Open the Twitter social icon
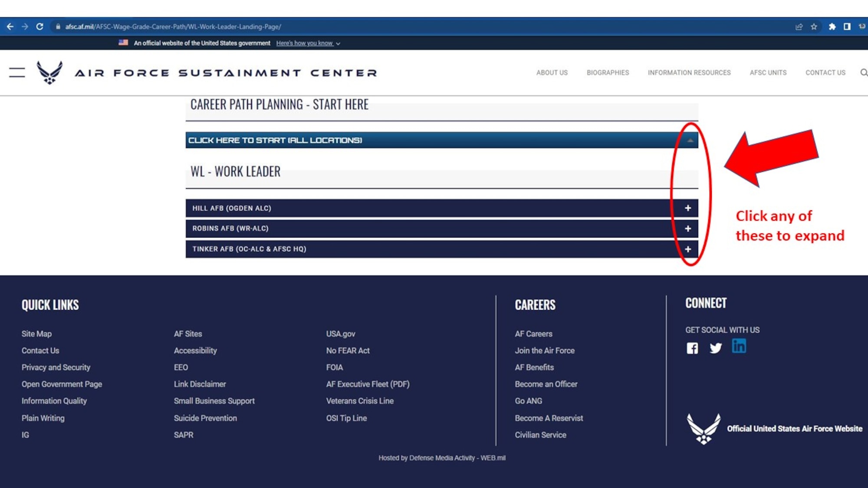Viewport: 868px width, 488px height. click(716, 348)
